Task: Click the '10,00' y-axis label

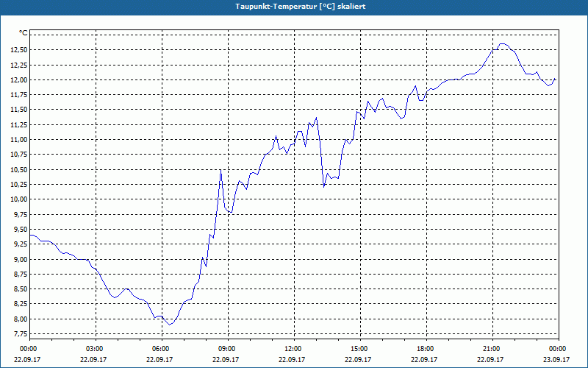Action: point(19,199)
